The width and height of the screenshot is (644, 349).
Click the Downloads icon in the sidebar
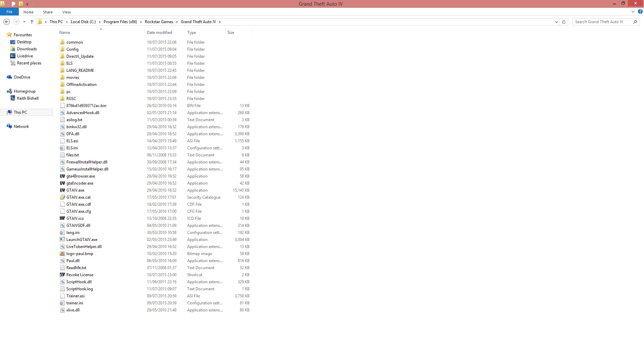tap(13, 49)
